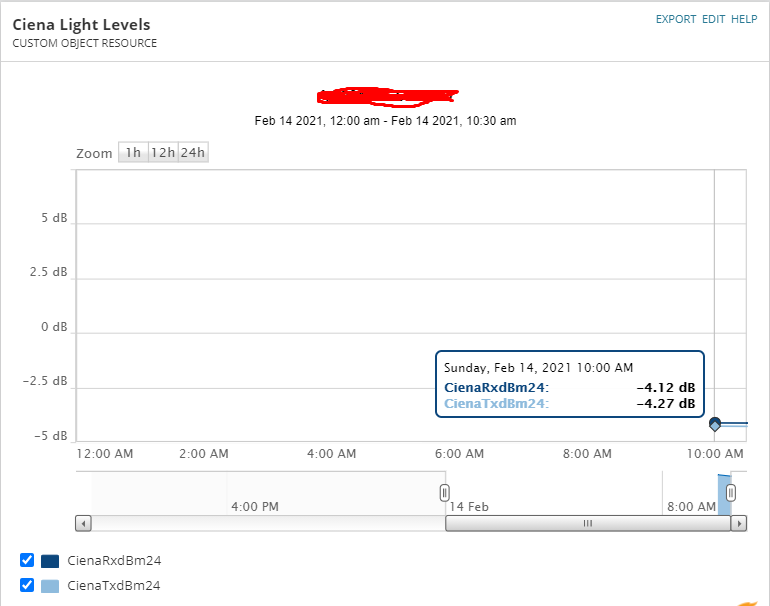This screenshot has width=770, height=606.
Task: Click the 8:00 AM navigator label
Action: point(691,507)
